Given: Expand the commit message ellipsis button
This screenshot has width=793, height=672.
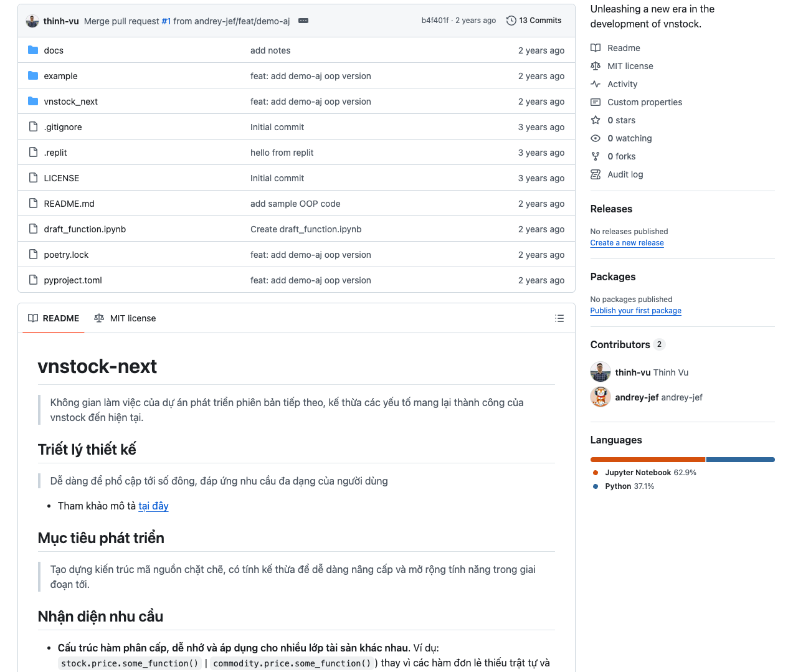Looking at the screenshot, I should 303,21.
